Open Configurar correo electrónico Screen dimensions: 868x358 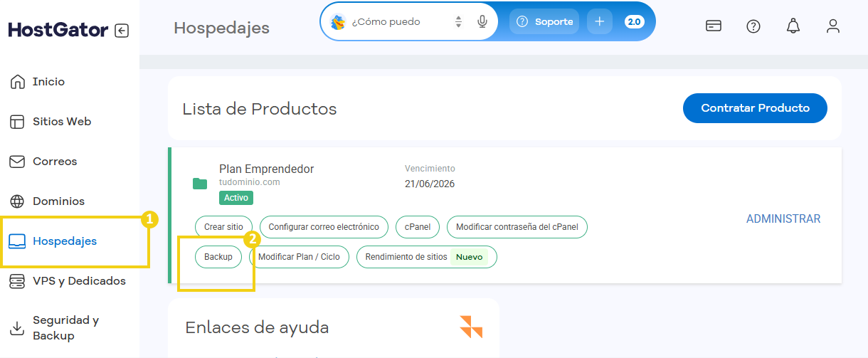[324, 227]
